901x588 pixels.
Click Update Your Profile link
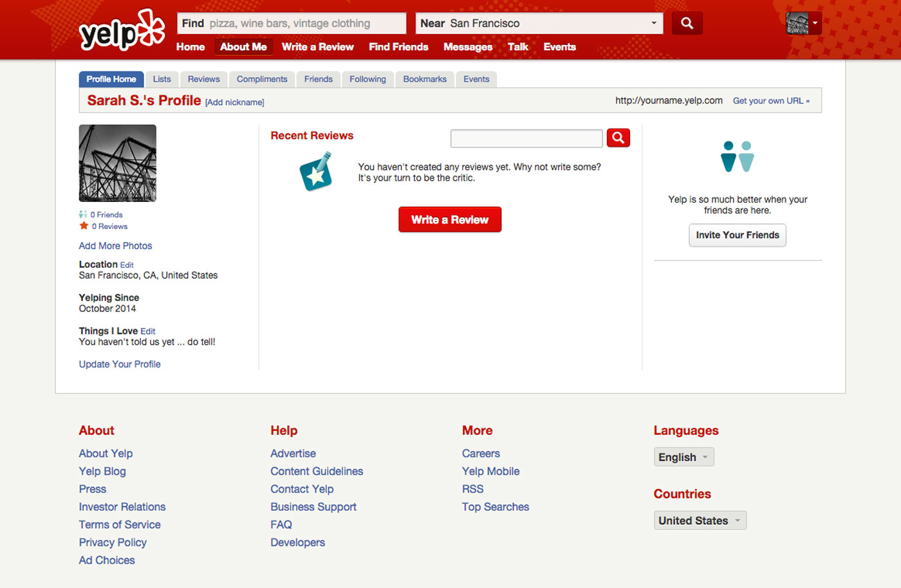[x=120, y=364]
